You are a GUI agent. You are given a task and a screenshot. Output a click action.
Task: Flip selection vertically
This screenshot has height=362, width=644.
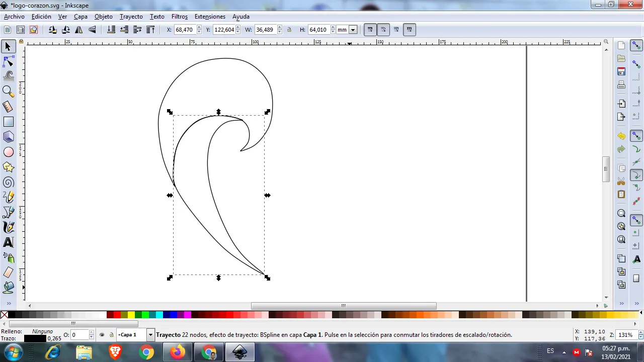tap(92, 30)
